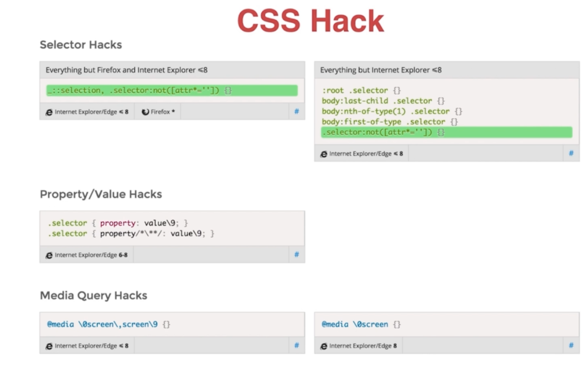Click the property/*\**/: value\9 code line
This screenshot has height=370, width=588.
pyautogui.click(x=131, y=233)
